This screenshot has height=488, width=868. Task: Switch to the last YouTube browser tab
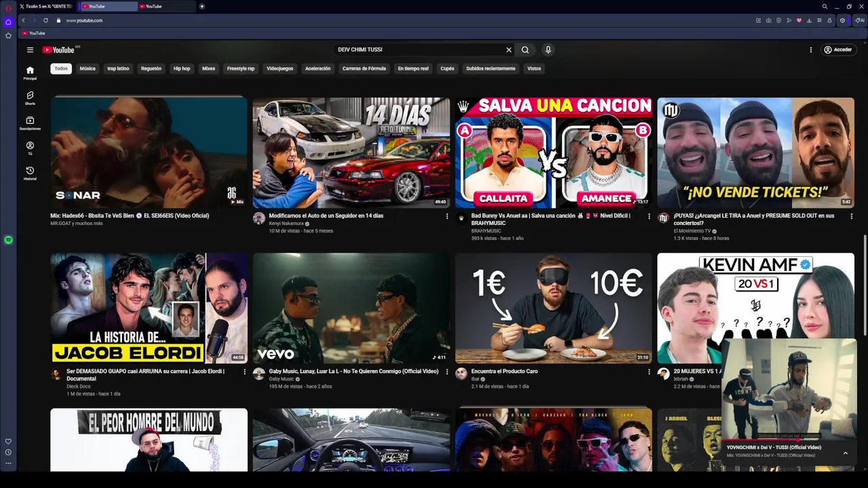tap(165, 6)
